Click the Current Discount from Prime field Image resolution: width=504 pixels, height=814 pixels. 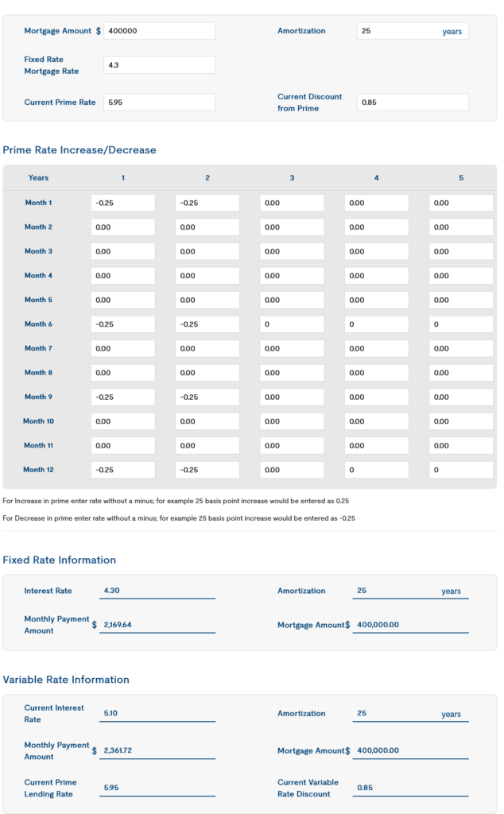tap(412, 103)
